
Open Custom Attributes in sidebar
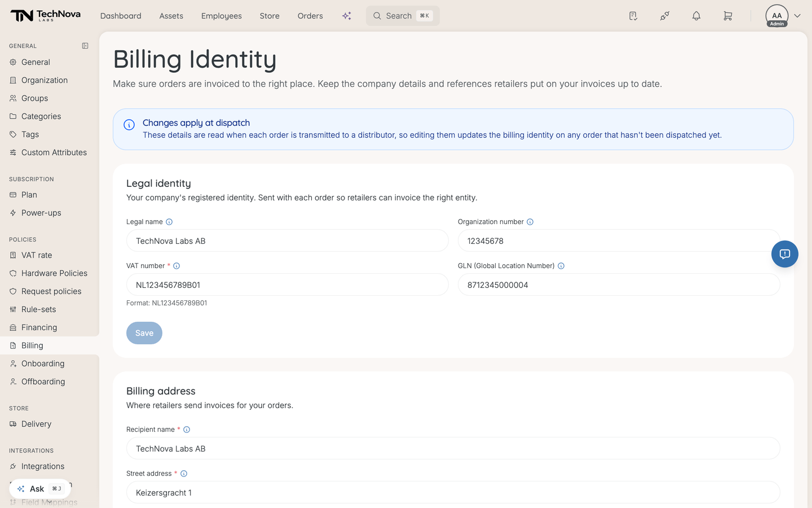click(50, 152)
